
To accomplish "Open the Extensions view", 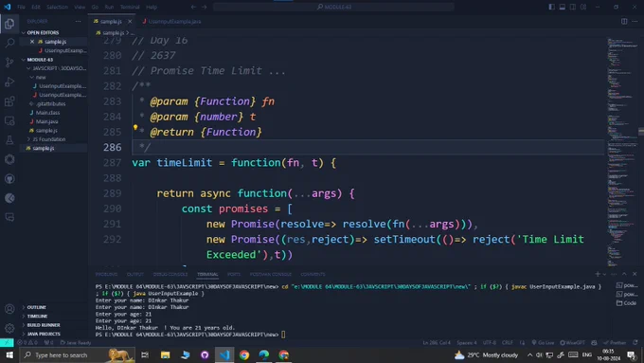I will tap(9, 101).
